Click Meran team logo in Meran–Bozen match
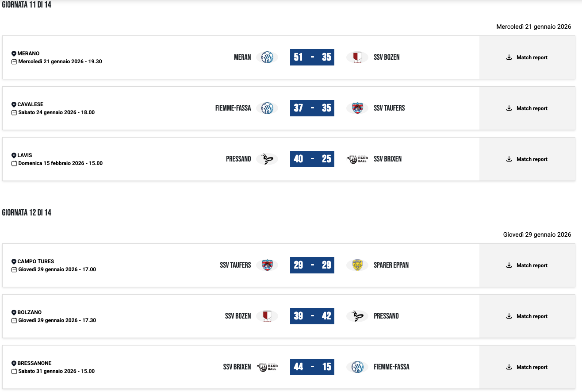 coord(267,58)
